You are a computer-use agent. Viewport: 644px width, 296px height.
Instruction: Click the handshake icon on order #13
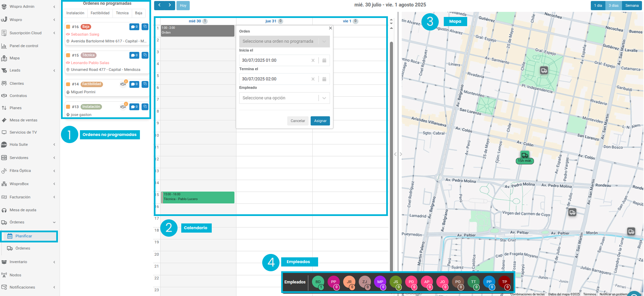(x=123, y=107)
